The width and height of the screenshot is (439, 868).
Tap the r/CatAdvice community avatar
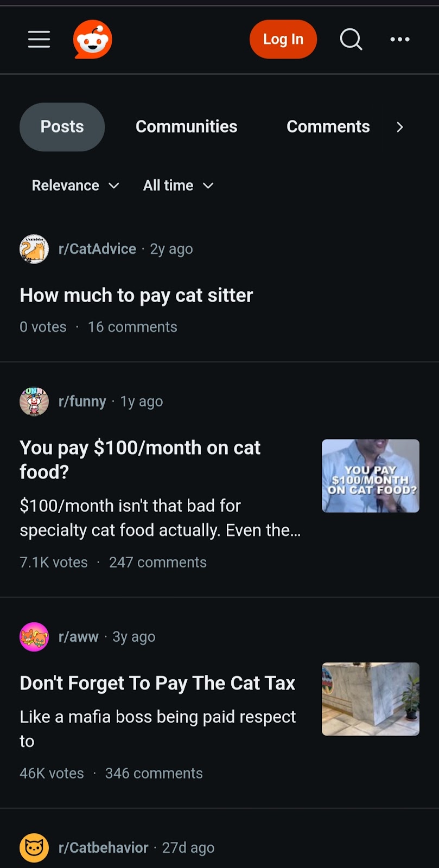(x=34, y=249)
